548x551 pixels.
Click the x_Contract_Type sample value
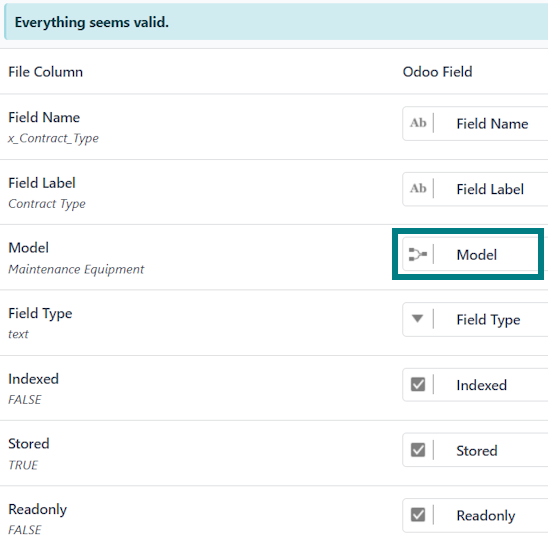53,138
